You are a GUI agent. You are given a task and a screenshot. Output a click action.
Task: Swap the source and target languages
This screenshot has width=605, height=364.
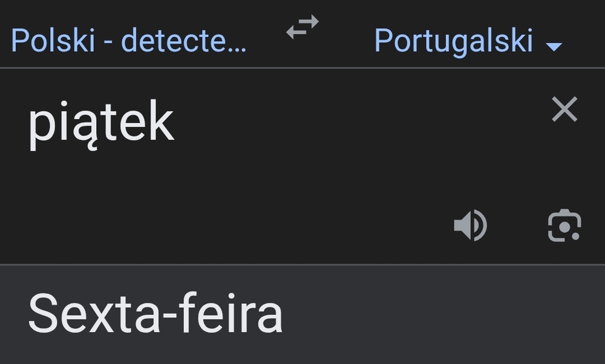(302, 28)
